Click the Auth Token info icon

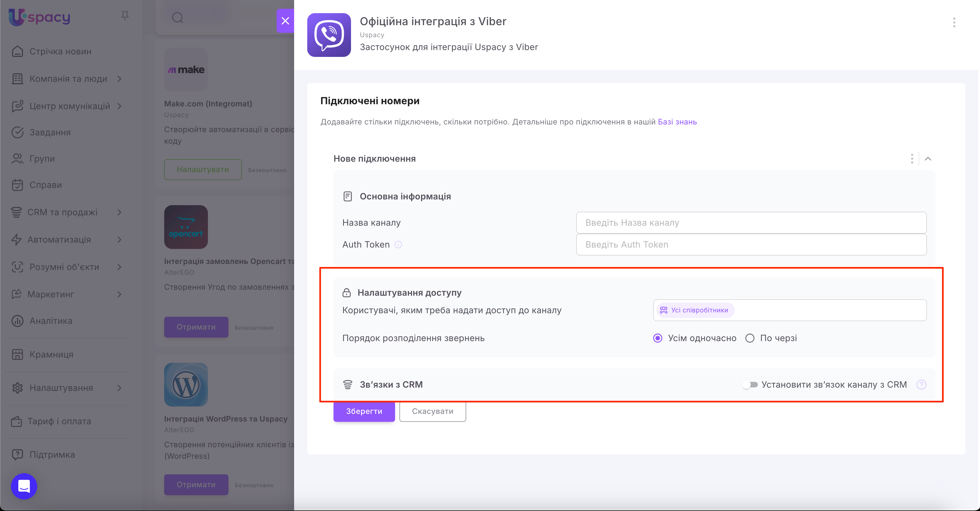point(398,245)
